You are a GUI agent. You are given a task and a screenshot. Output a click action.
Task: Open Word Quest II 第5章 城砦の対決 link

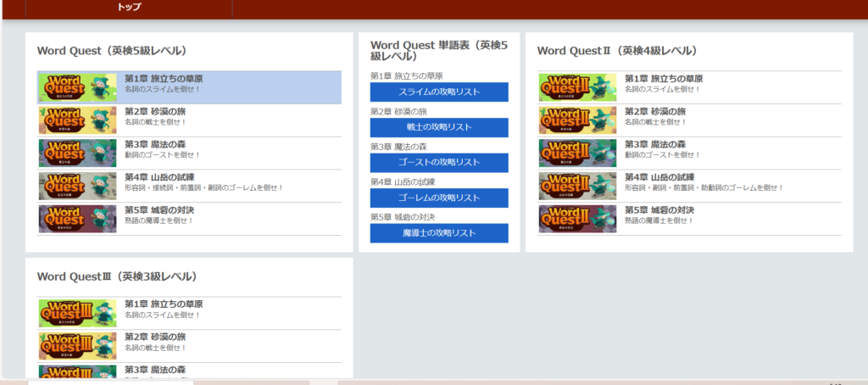(x=659, y=210)
